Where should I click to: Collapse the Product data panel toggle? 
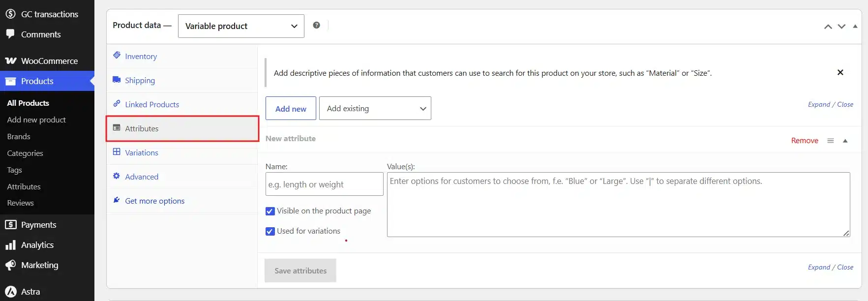855,27
